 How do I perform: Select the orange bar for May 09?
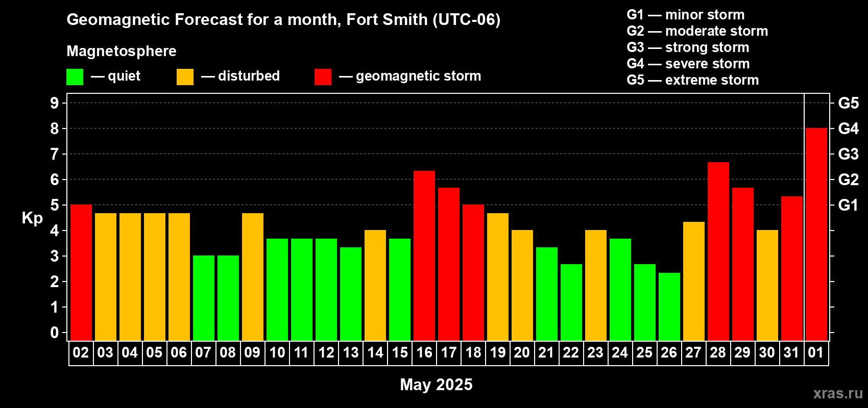pyautogui.click(x=253, y=277)
